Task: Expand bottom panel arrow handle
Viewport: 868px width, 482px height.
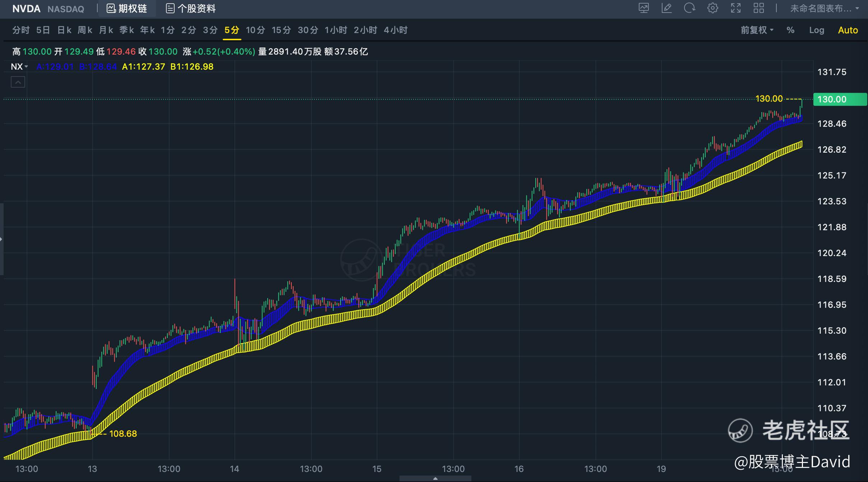Action: point(435,478)
